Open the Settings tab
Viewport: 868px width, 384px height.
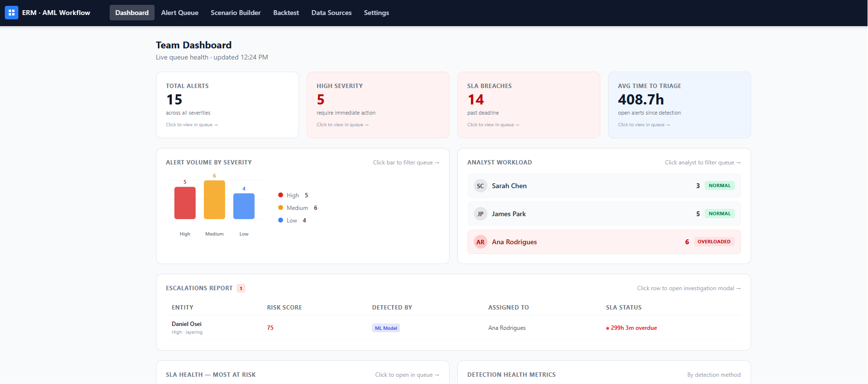tap(376, 13)
